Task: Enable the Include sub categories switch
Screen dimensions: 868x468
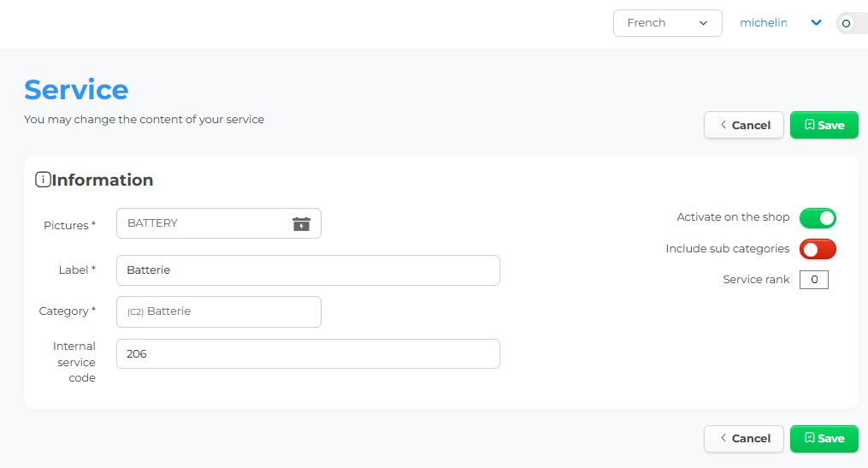Action: coord(818,249)
